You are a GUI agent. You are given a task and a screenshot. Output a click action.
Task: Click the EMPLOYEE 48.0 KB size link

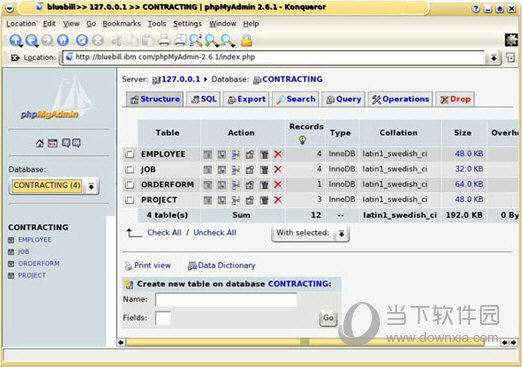tap(469, 154)
